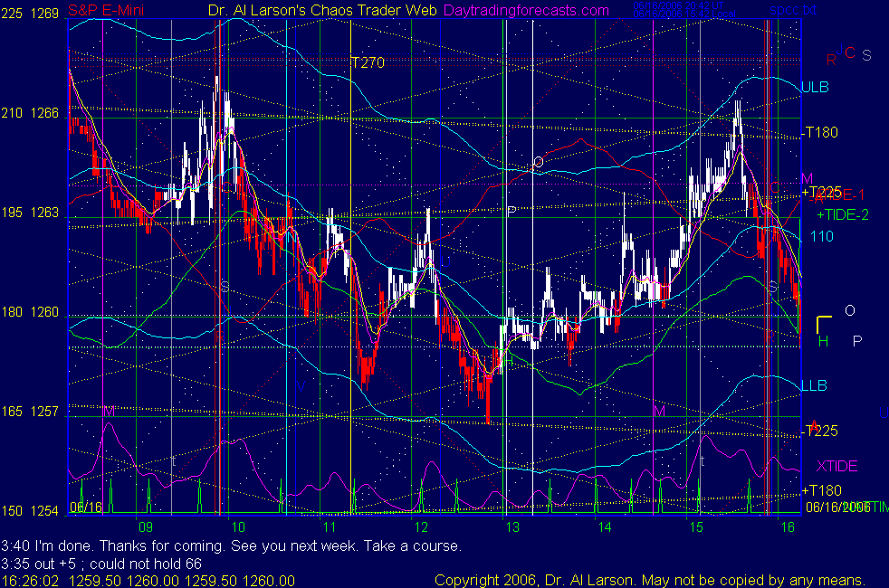Select the yellow +T225 level label

(821, 192)
